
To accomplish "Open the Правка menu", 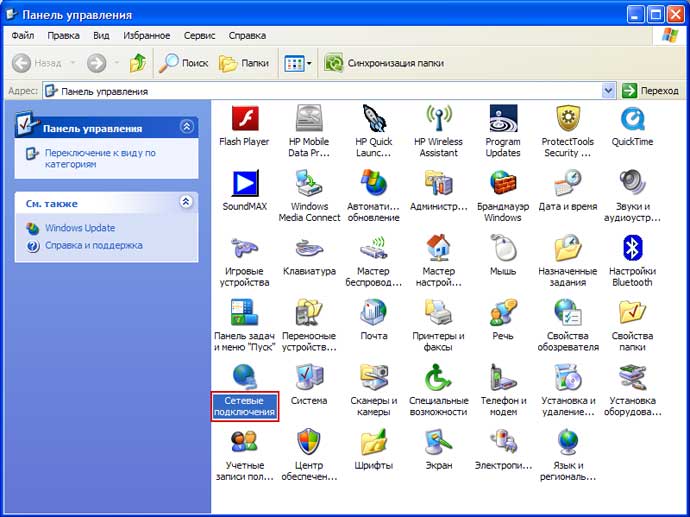I will (63, 36).
